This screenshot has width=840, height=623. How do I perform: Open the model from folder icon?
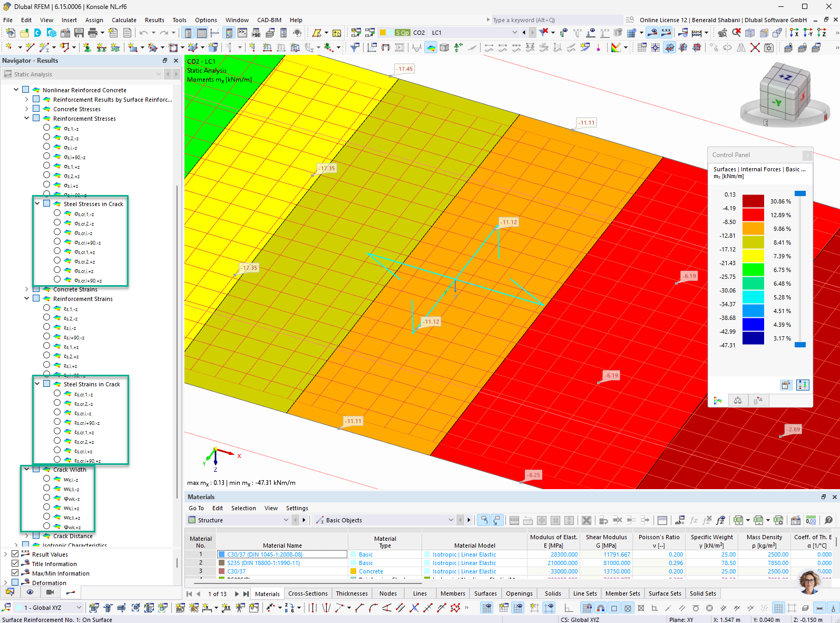24,33
